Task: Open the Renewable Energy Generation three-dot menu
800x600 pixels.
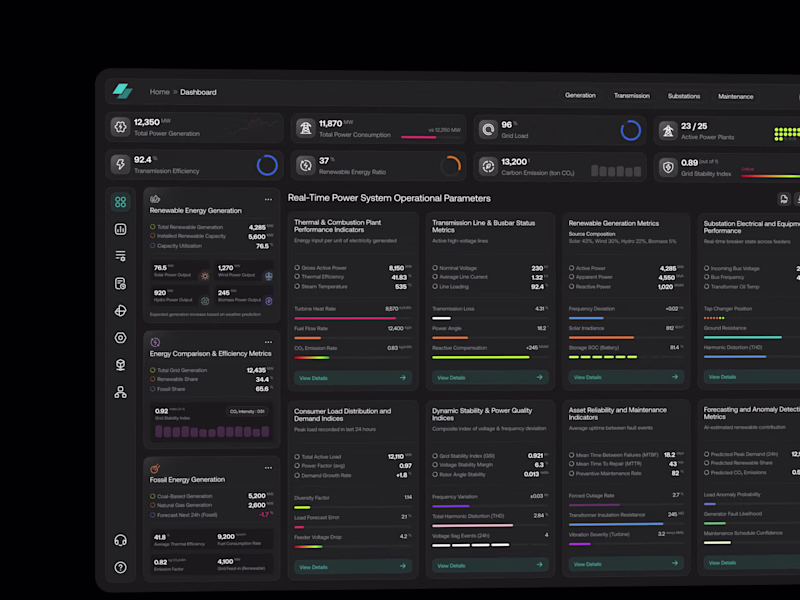Action: pos(268,199)
